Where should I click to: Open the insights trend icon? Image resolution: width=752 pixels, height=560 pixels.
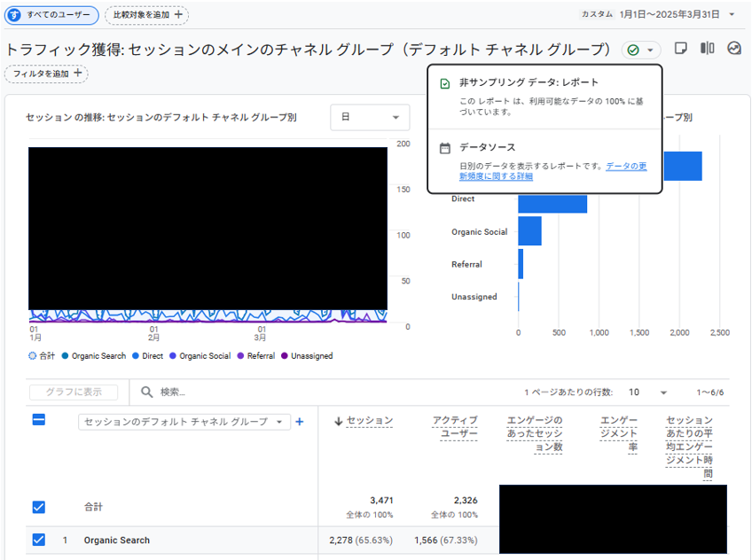click(734, 49)
